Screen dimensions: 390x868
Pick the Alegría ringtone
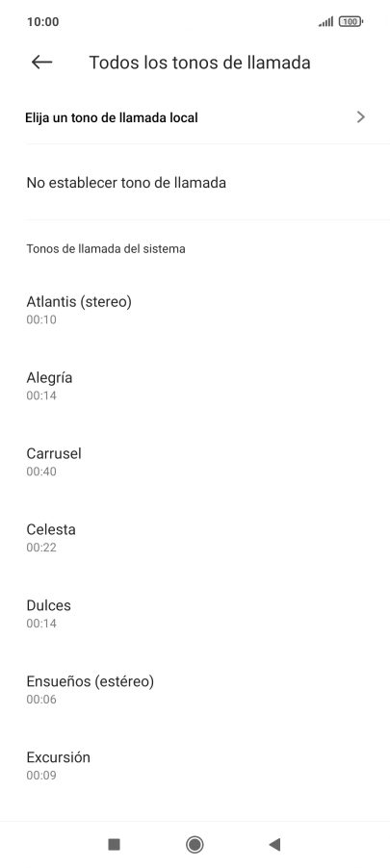(x=195, y=386)
